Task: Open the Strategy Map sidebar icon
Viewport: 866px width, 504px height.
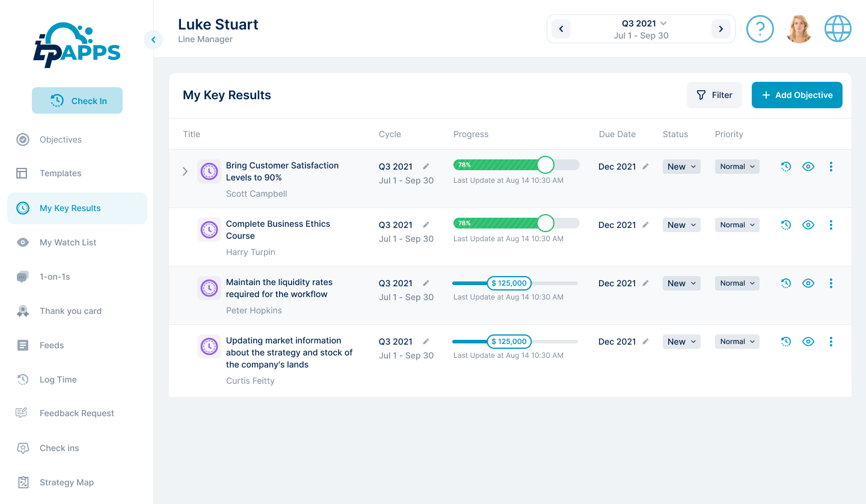Action: click(22, 482)
